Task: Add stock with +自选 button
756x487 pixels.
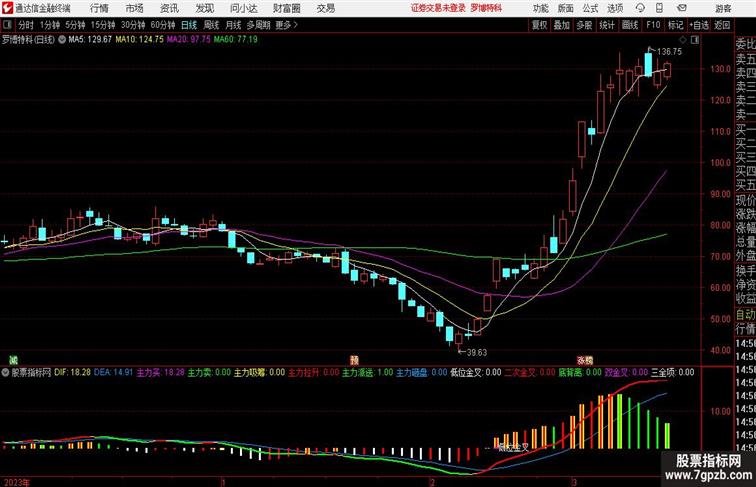Action: (x=699, y=25)
